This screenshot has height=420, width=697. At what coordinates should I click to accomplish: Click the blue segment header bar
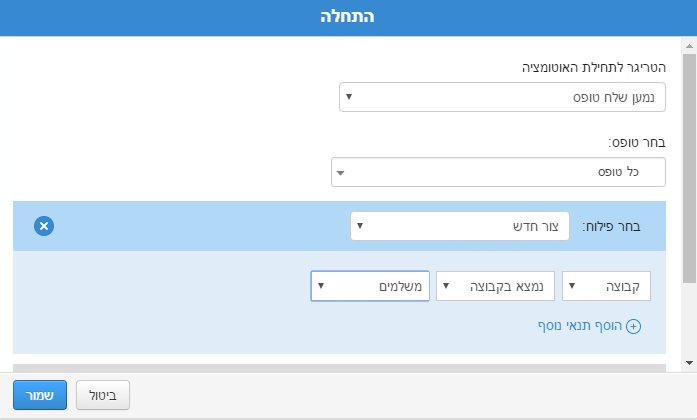(x=200, y=226)
